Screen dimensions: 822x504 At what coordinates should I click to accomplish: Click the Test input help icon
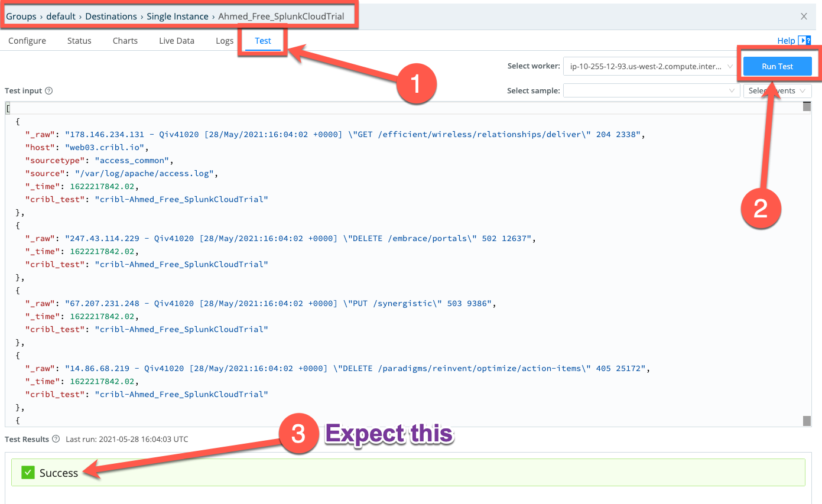(48, 90)
